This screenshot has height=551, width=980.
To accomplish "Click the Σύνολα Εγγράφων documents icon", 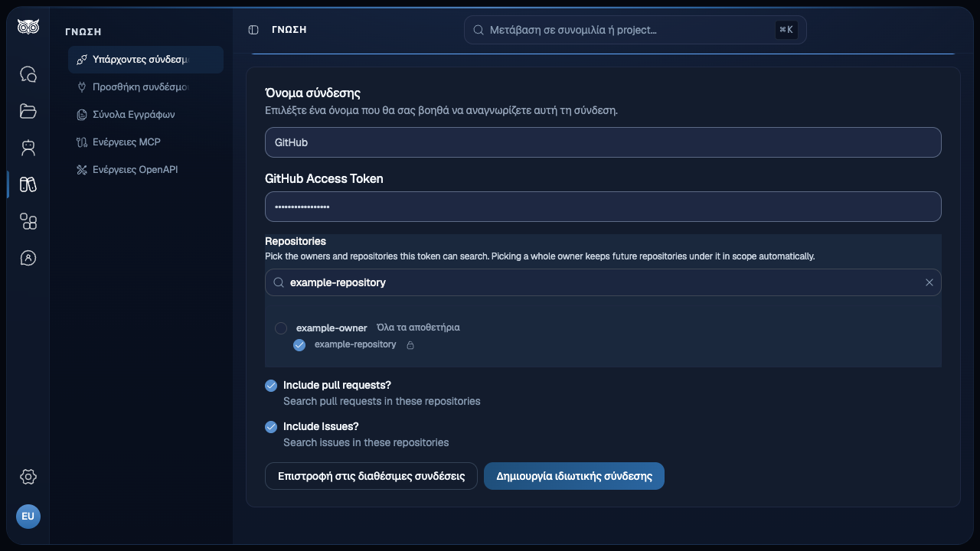I will 82,115.
